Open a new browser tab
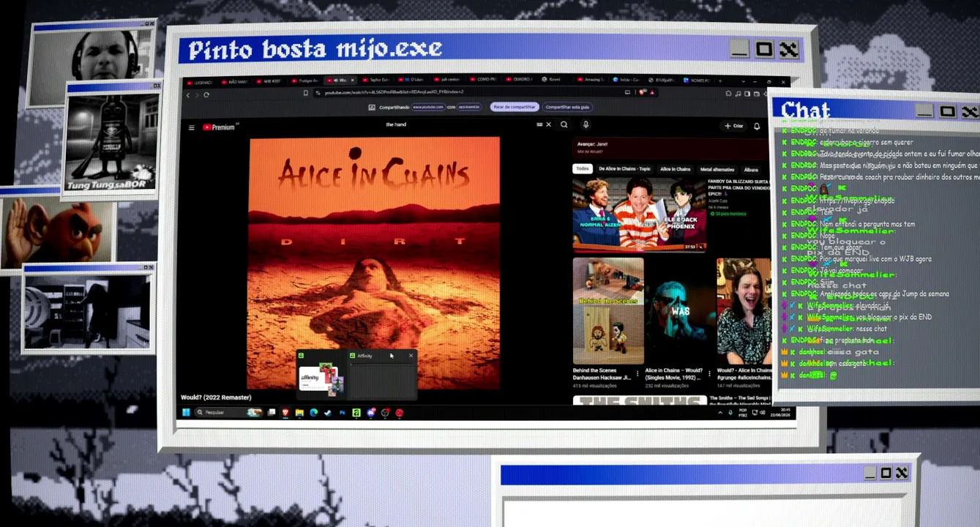This screenshot has width=980, height=527. pos(720,81)
